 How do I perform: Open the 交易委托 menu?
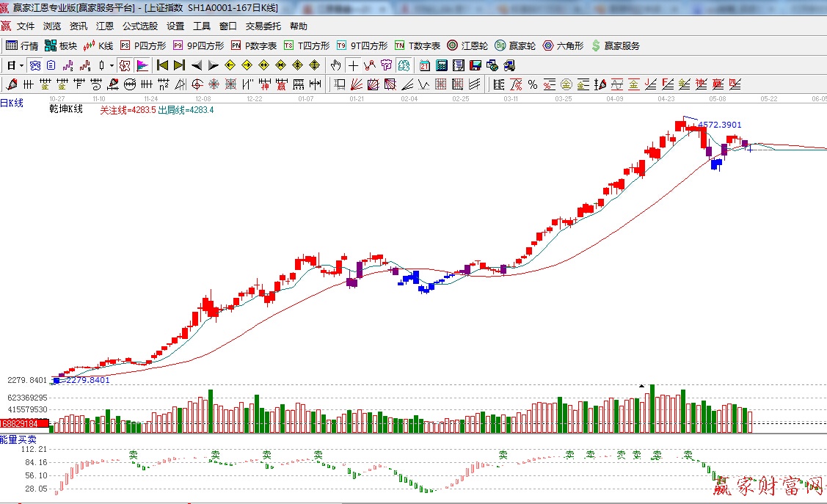point(263,26)
